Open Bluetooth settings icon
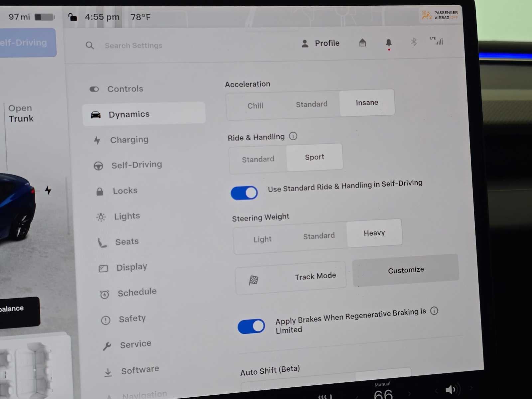The width and height of the screenshot is (532, 399). click(x=414, y=42)
